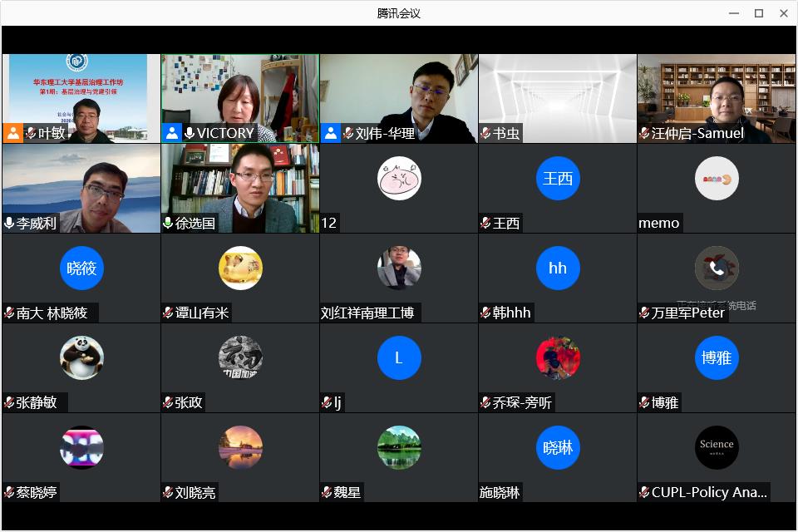
Task: Maximize the 腾讯会议 window
Action: 758,13
